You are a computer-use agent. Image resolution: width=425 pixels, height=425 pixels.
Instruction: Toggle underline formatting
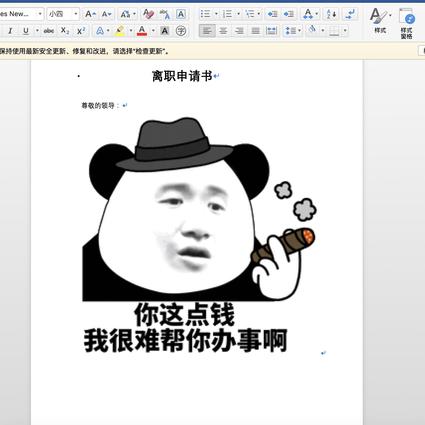click(26, 31)
